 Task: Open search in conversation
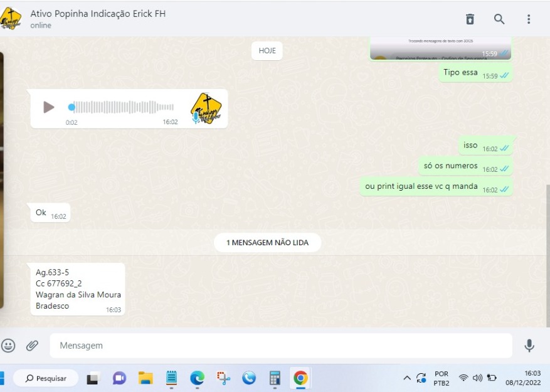(x=499, y=19)
